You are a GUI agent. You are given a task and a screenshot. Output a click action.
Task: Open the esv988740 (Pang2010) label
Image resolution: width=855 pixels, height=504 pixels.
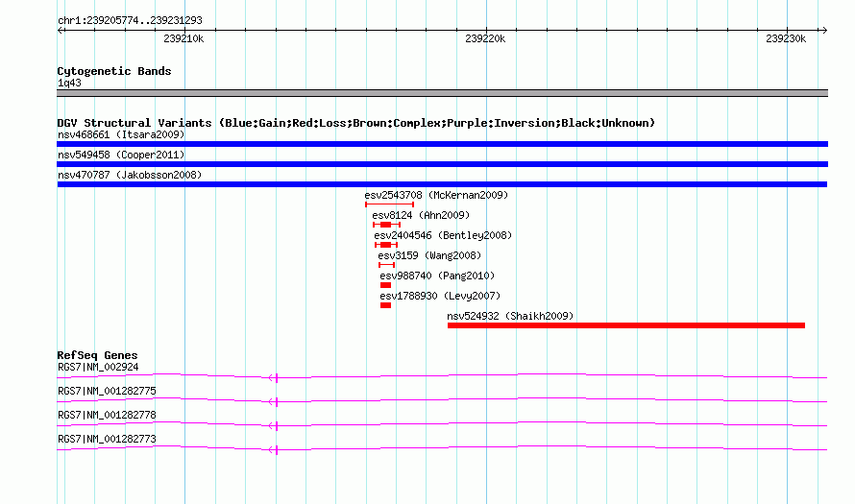pos(437,276)
